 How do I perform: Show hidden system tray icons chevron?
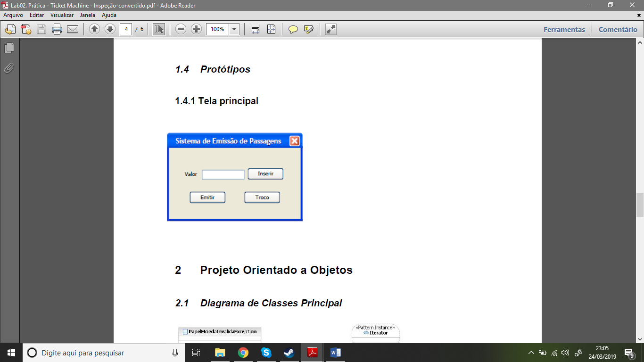pyautogui.click(x=531, y=353)
